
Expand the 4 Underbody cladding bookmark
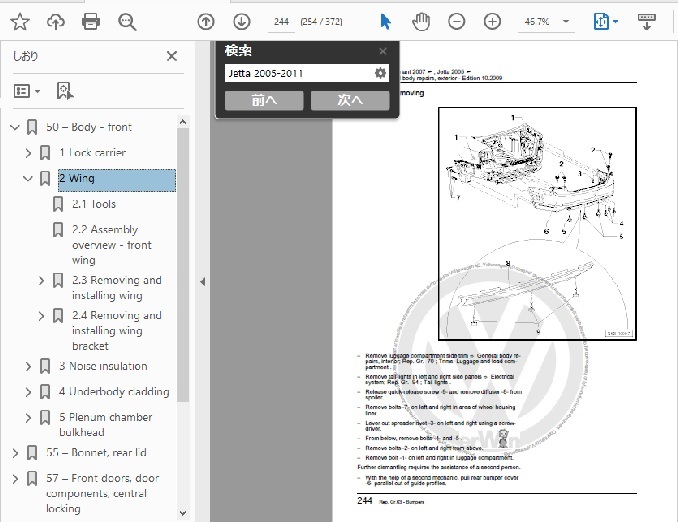pos(28,392)
